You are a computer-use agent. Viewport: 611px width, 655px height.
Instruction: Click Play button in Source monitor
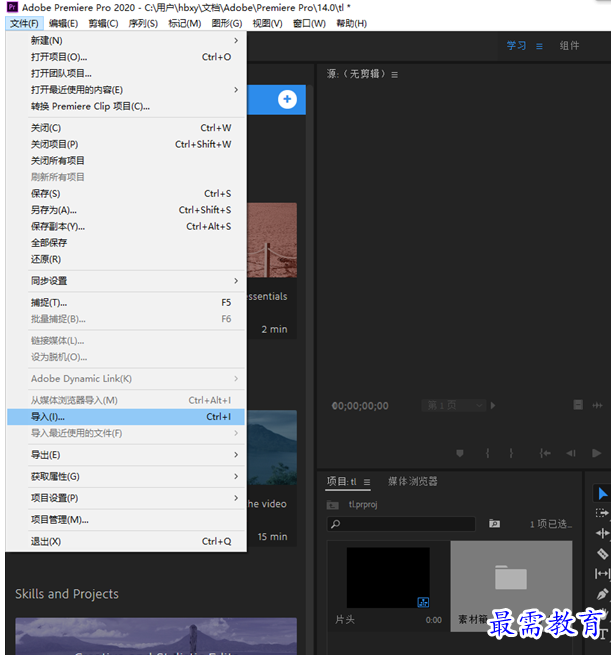tap(597, 453)
